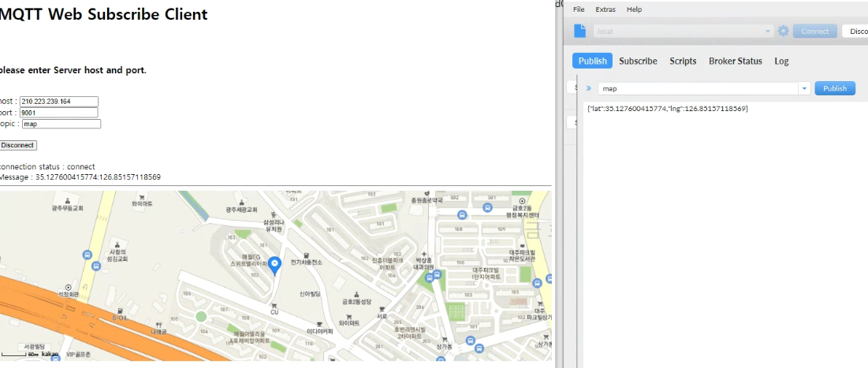The height and width of the screenshot is (368, 868).
Task: Open connection settings with the gear icon
Action: pyautogui.click(x=783, y=31)
